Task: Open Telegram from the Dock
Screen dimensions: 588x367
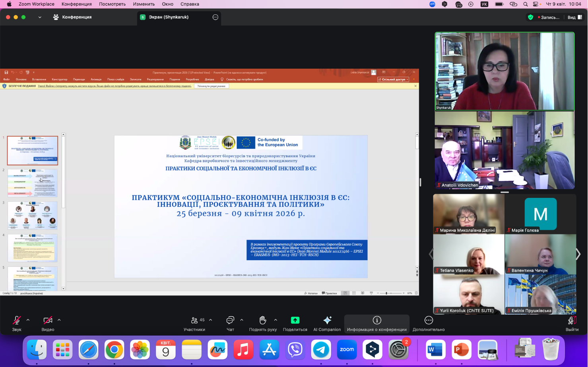Action: pyautogui.click(x=321, y=350)
